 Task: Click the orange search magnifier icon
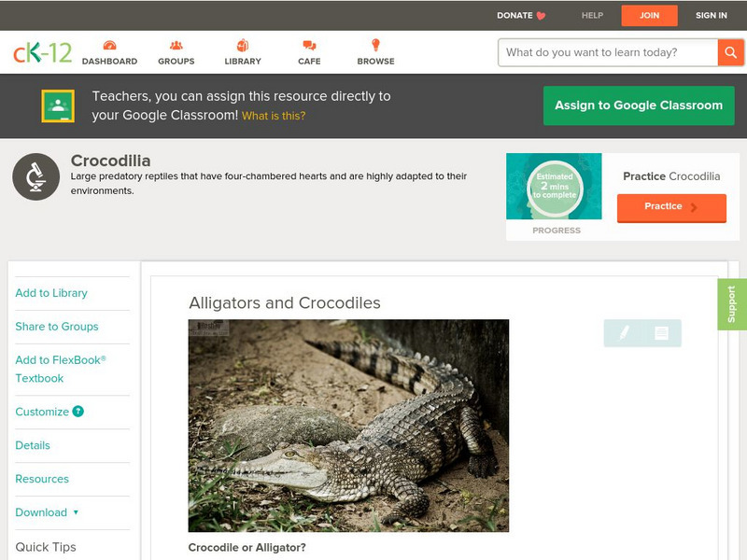point(730,52)
